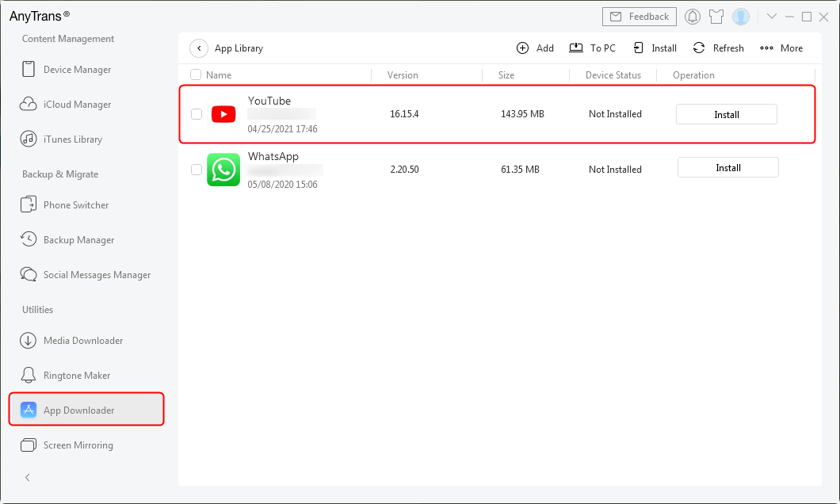Click the Install toolbar button

click(x=655, y=48)
